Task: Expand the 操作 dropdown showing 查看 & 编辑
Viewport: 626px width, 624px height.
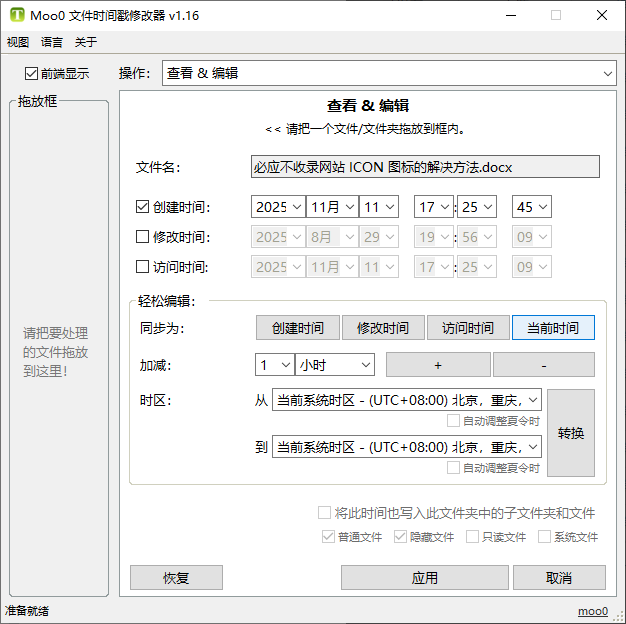Action: click(x=389, y=73)
